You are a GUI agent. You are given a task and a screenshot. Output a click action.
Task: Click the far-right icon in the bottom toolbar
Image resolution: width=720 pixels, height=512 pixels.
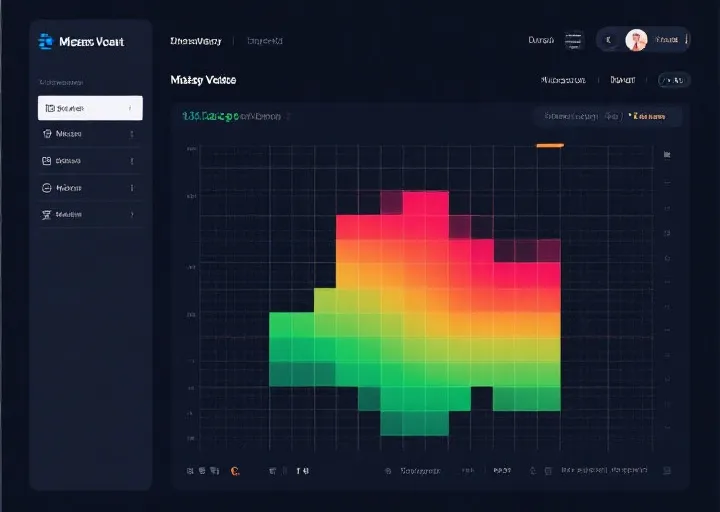(x=668, y=470)
